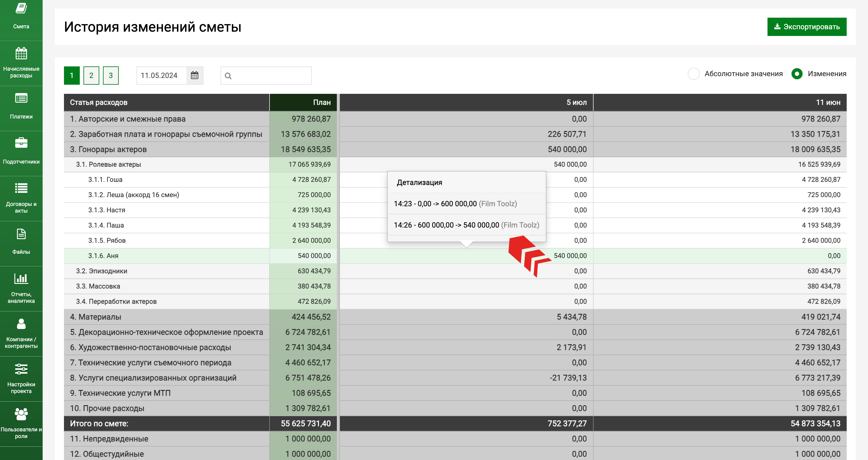Click Итого по смете total 752 377,27
The height and width of the screenshot is (460, 868).
pyautogui.click(x=567, y=423)
